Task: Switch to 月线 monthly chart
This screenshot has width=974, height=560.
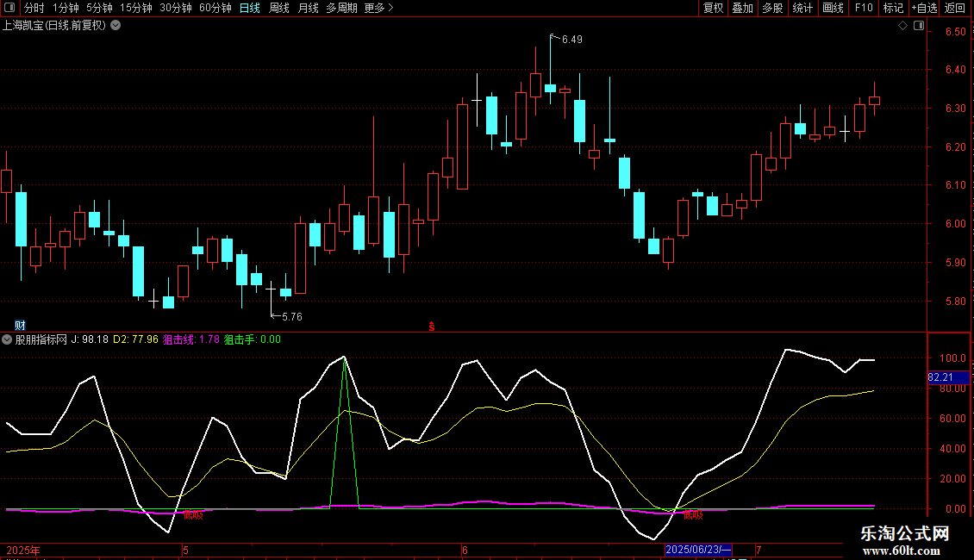Action: (x=308, y=8)
